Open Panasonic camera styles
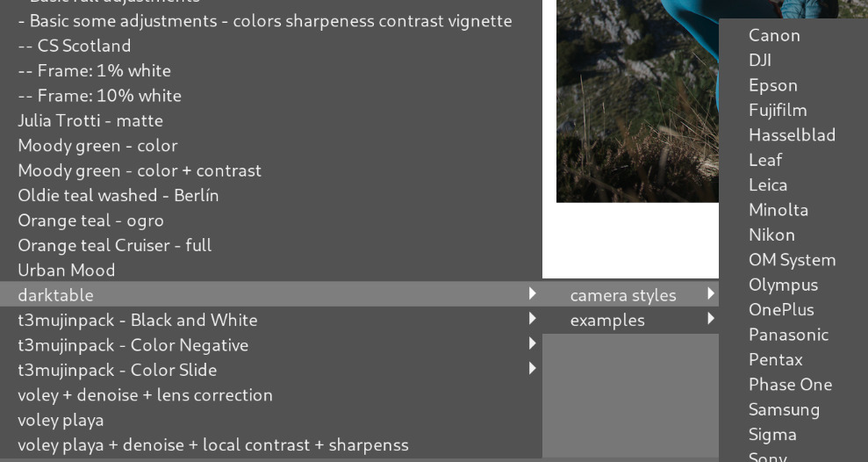868x462 pixels. pos(788,335)
